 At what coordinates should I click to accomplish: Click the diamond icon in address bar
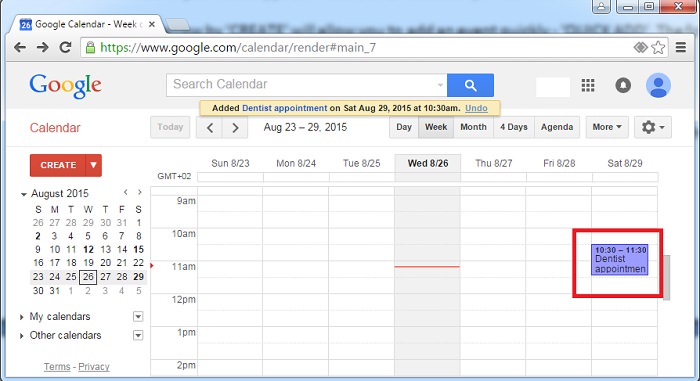click(641, 47)
